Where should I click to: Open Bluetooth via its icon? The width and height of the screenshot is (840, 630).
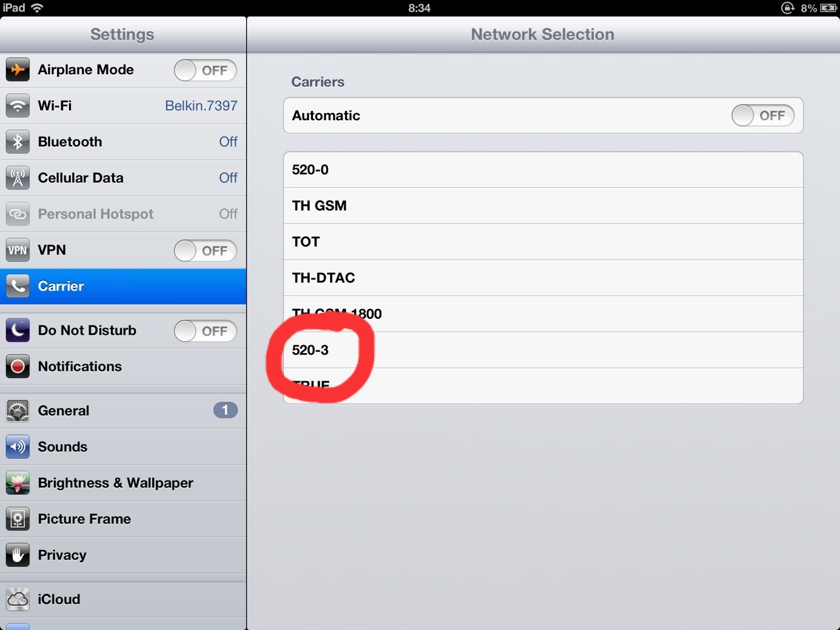[18, 142]
